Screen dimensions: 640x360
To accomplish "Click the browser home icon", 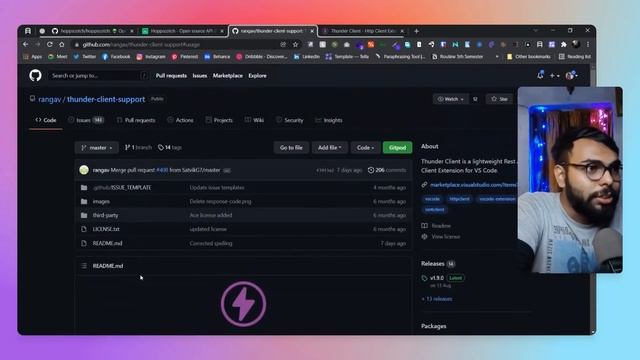I will [x=62, y=44].
